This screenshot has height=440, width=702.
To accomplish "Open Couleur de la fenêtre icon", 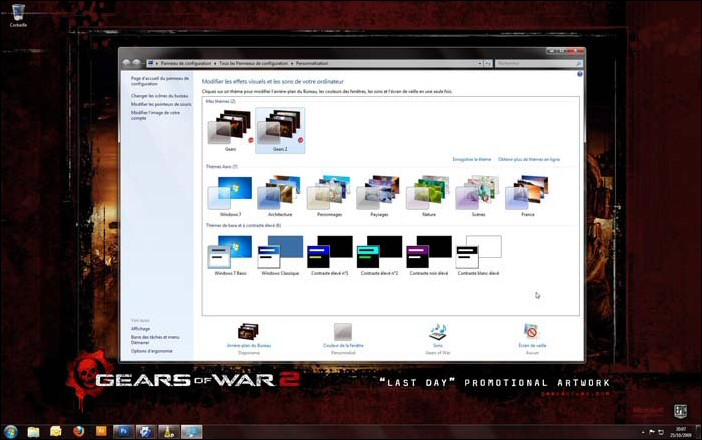I will [x=343, y=332].
